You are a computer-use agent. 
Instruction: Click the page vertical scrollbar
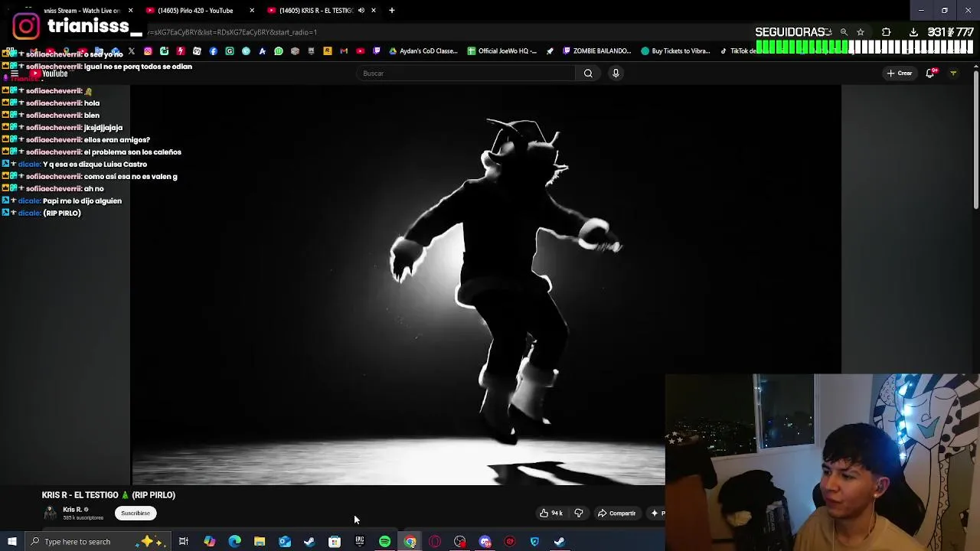click(975, 138)
